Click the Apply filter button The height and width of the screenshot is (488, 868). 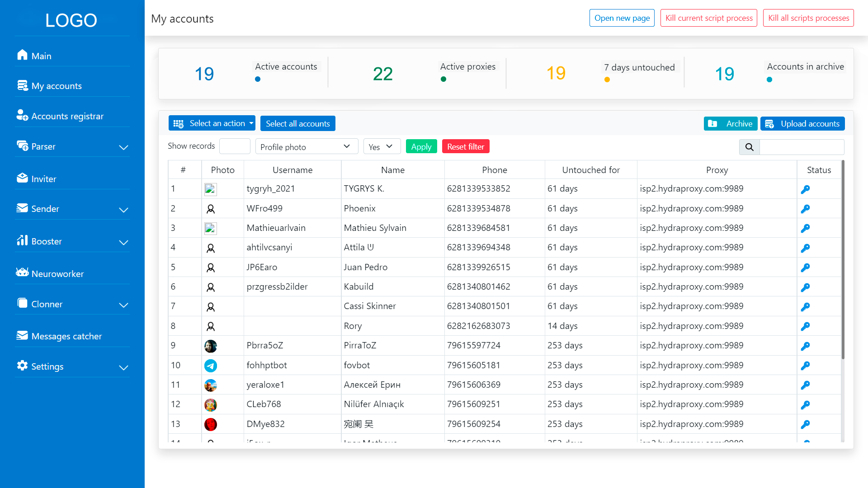(x=421, y=146)
